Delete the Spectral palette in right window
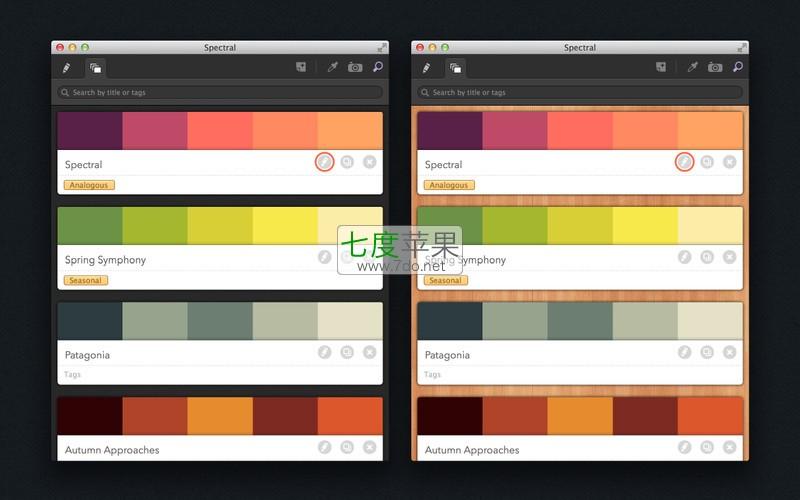 click(x=729, y=162)
